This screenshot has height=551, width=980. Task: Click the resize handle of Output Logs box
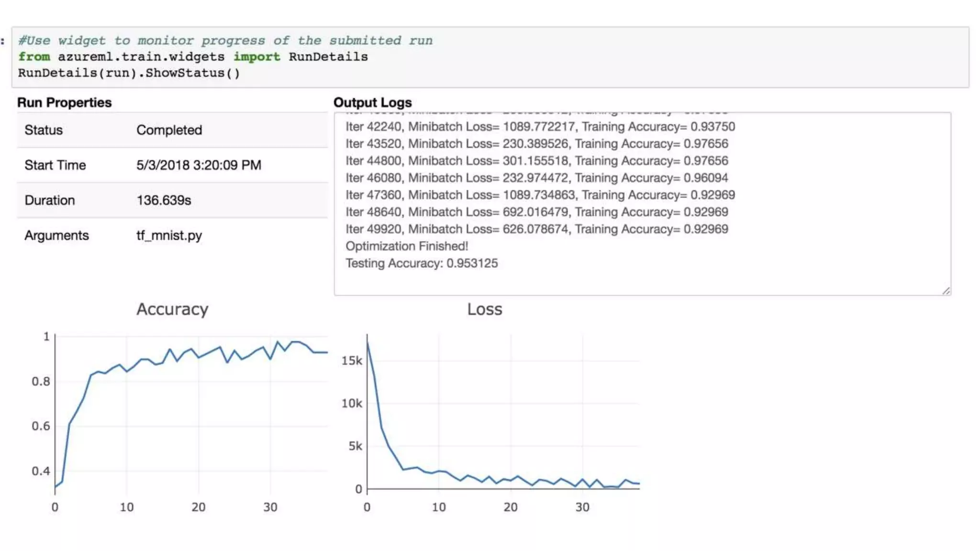point(946,290)
